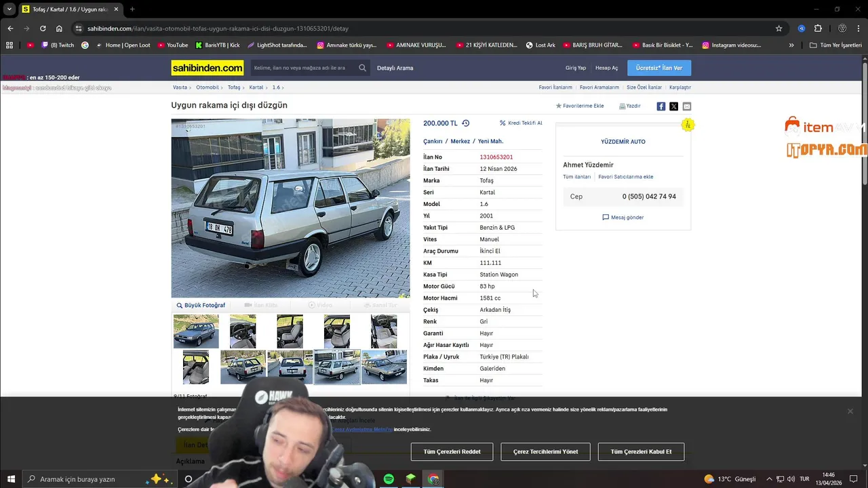Expand the hidden bookmarks chevron
868x488 pixels.
(791, 45)
